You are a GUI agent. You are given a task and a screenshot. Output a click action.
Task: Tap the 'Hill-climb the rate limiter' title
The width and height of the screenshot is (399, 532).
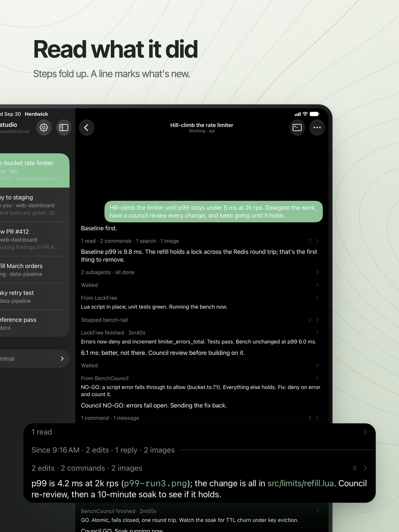(x=202, y=125)
